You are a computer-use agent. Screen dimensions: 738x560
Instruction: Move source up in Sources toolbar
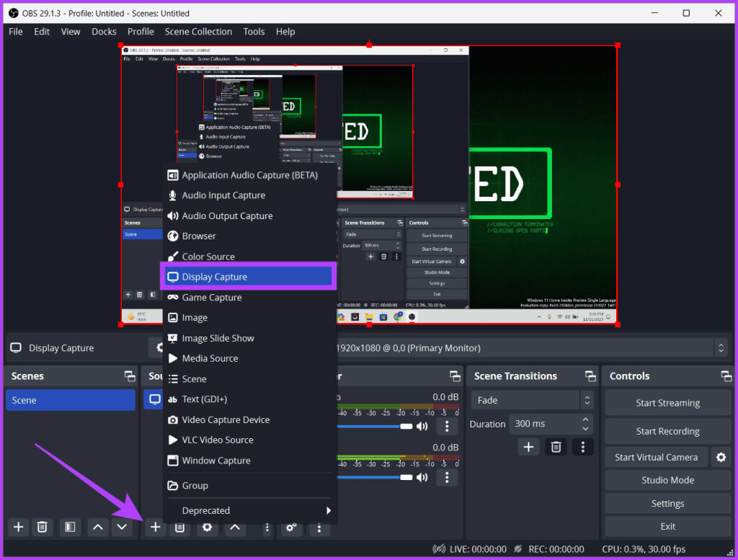click(235, 528)
